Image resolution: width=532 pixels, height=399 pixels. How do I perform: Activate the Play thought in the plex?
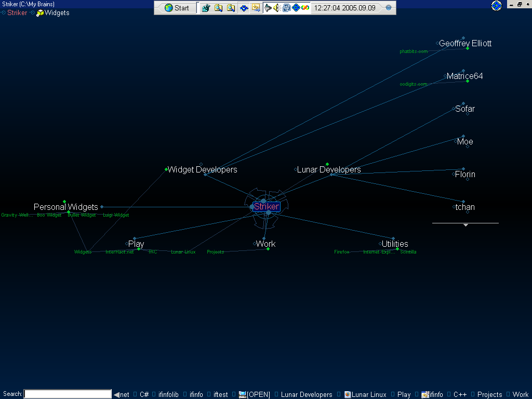[136, 244]
